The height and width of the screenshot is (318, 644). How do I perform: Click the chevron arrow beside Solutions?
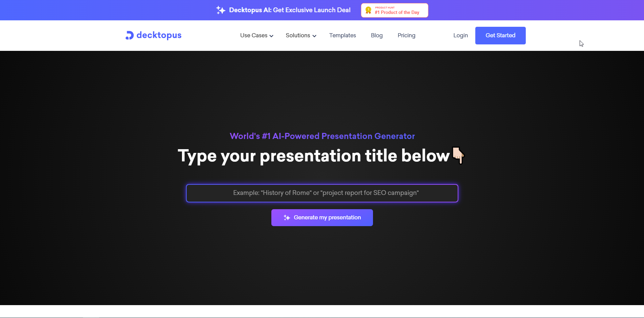(x=314, y=36)
